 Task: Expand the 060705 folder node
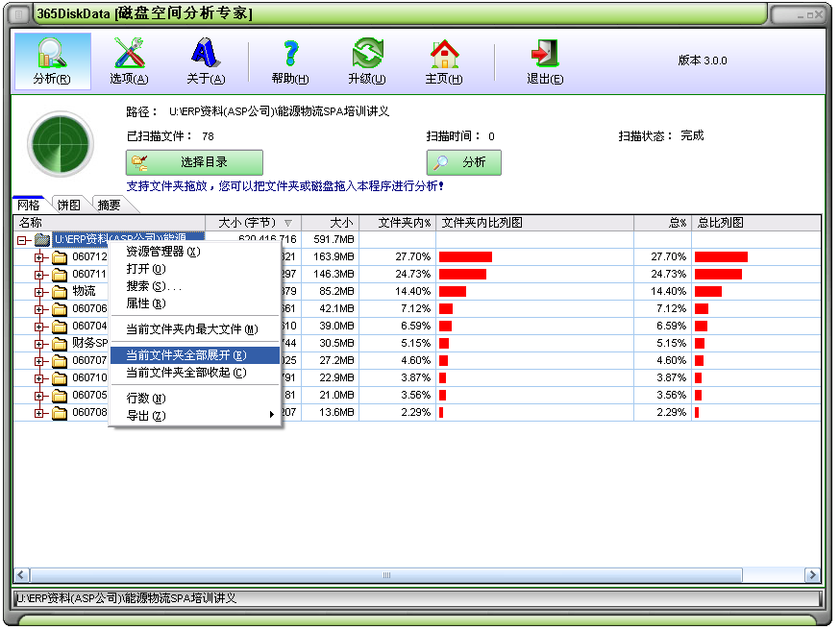point(38,396)
